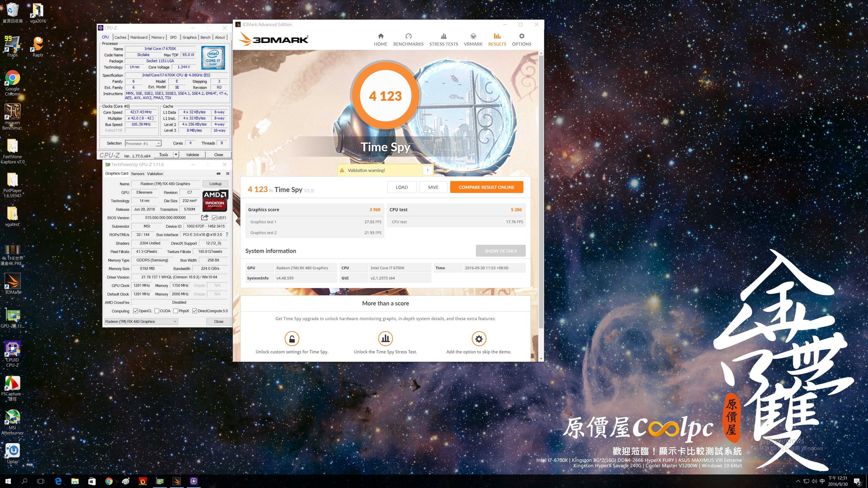
Task: Go to 3DMark HOME page
Action: [x=380, y=39]
